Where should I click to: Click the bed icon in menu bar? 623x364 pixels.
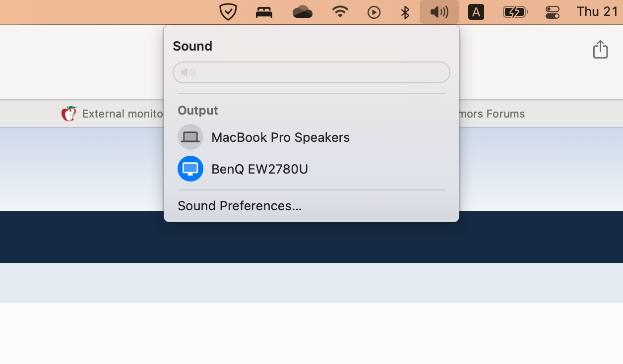coord(264,12)
